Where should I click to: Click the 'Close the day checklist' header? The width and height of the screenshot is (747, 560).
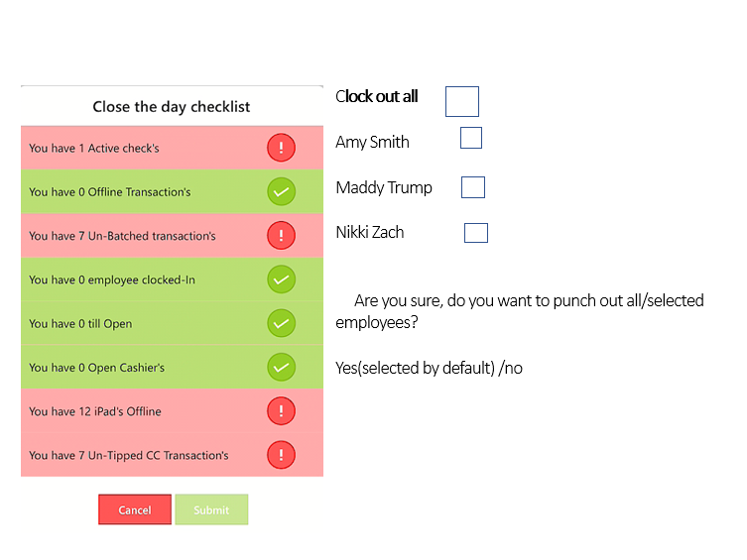coord(172,107)
